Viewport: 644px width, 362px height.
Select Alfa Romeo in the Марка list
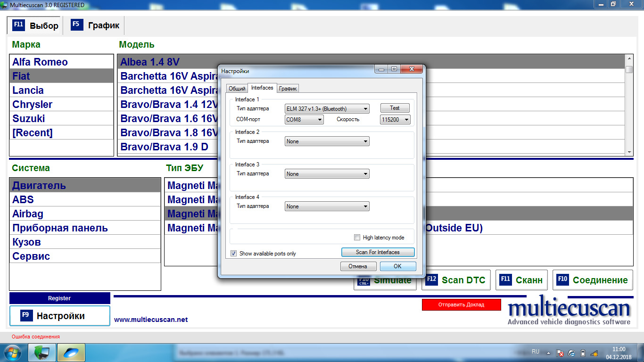click(x=61, y=62)
